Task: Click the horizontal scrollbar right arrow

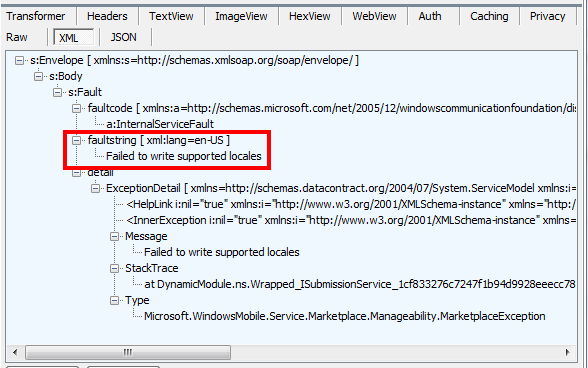Action: [567, 352]
